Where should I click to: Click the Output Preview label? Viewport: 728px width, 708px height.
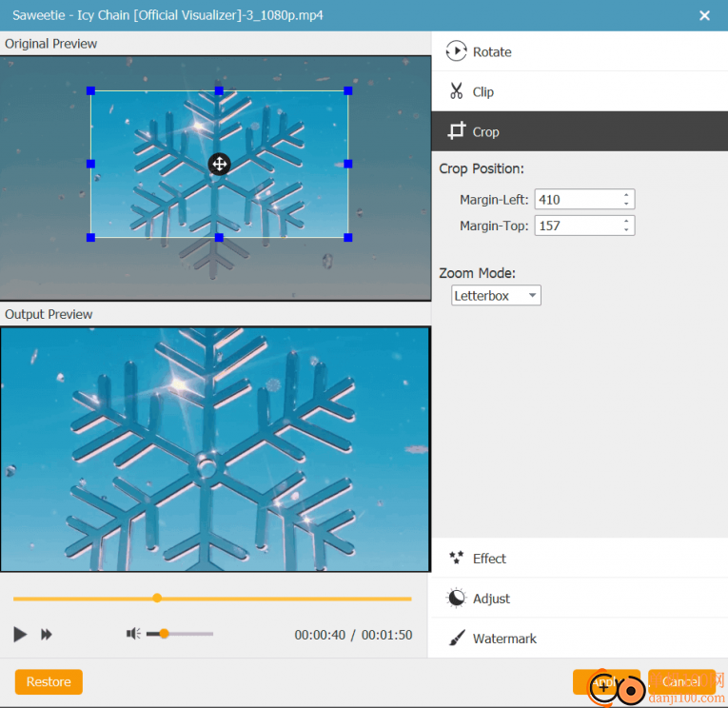[x=49, y=314]
